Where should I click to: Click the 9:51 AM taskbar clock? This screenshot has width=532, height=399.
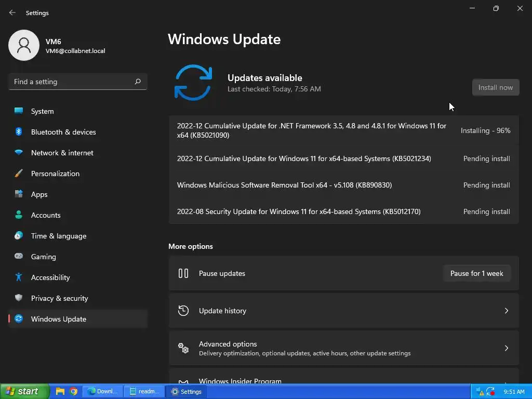(x=514, y=392)
